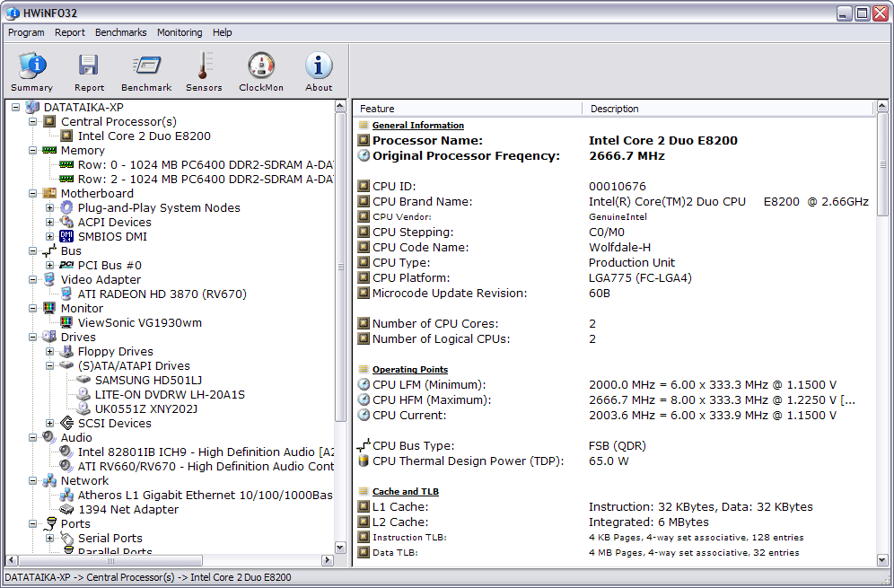Select the 1394 Net Adapter entry
Screen dimensions: 894x588
[128, 509]
